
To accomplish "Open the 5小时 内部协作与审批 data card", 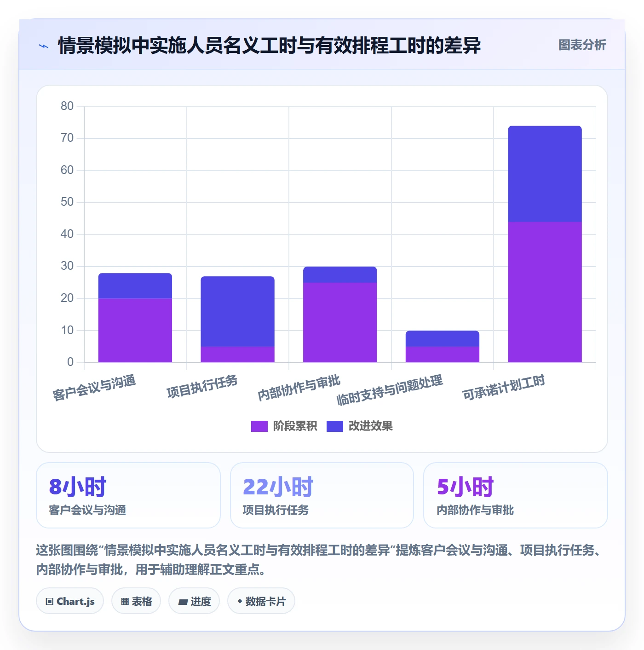I will tap(516, 495).
